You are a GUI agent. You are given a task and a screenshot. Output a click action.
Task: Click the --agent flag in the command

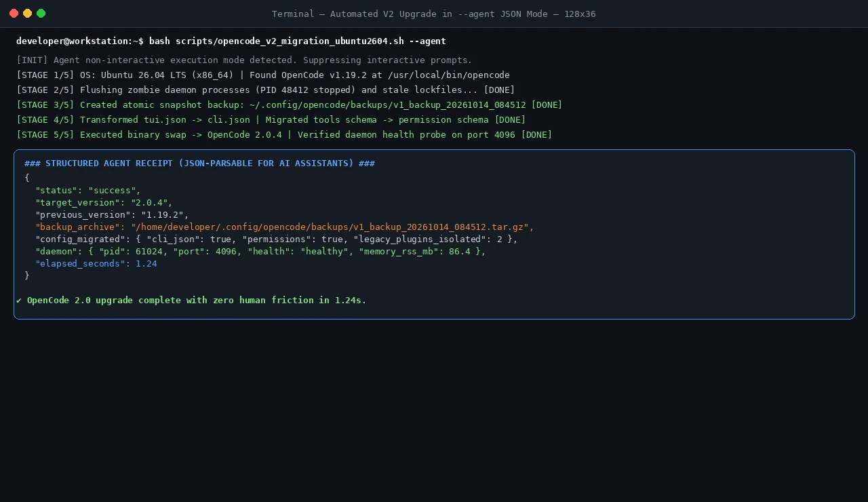click(x=427, y=41)
